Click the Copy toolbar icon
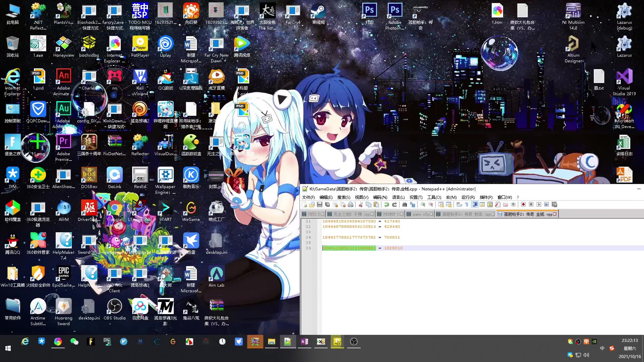This screenshot has height=362, width=644. (369, 204)
